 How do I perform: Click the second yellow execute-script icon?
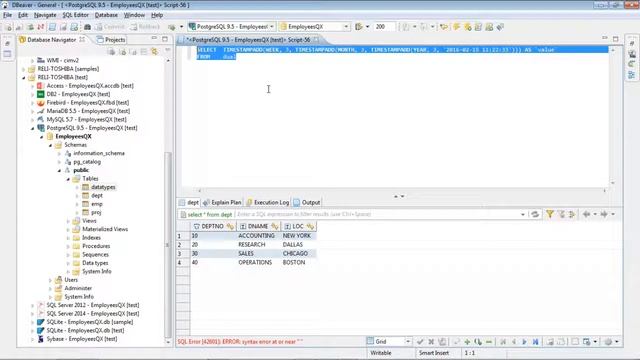[x=467, y=27]
